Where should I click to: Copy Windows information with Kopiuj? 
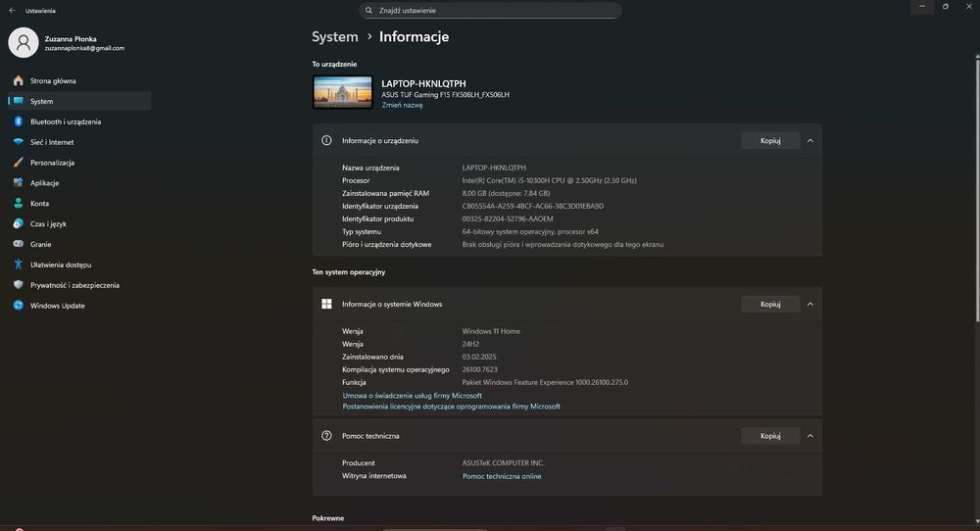[x=770, y=304]
